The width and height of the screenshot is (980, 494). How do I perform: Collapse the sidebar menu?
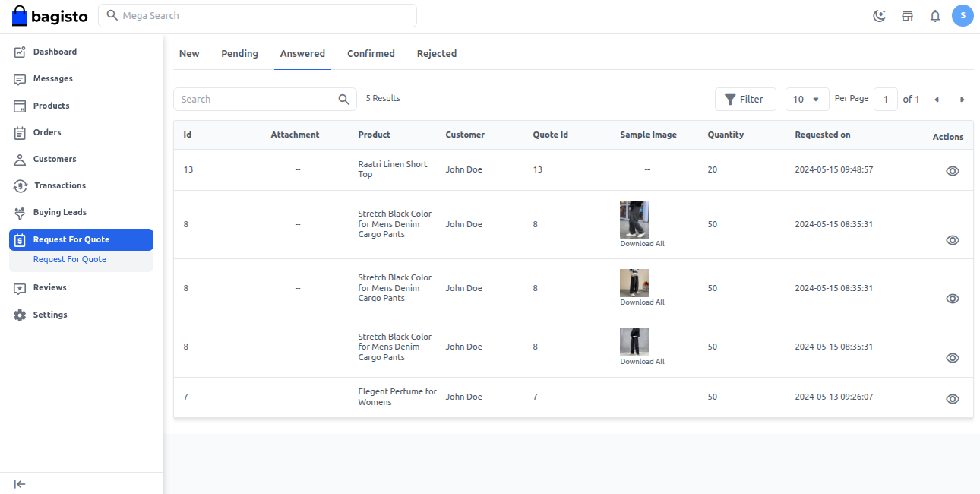click(20, 484)
